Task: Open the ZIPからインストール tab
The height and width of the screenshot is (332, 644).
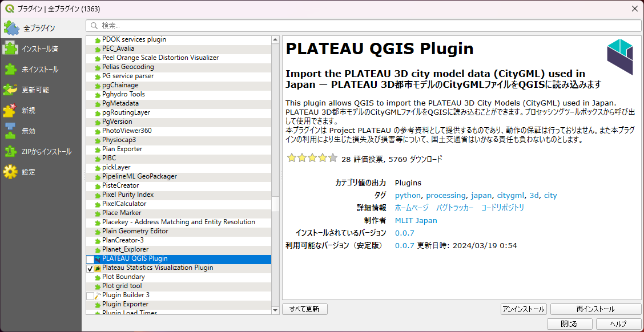Action: [x=41, y=151]
